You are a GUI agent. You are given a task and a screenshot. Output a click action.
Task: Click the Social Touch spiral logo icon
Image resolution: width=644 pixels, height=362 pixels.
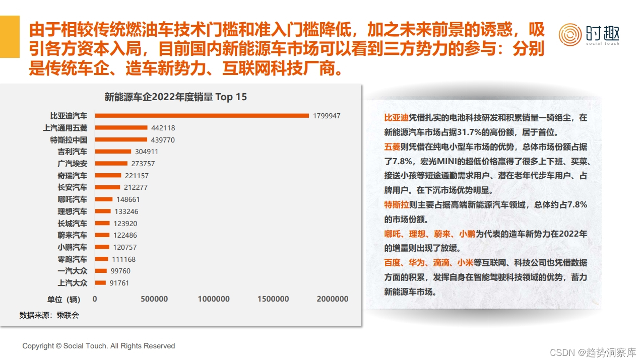coord(570,35)
